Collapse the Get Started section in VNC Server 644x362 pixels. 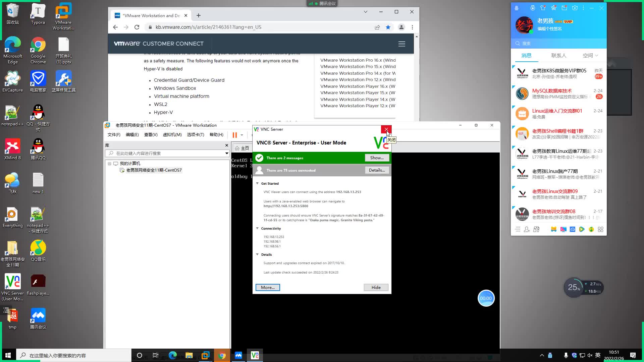click(x=257, y=183)
